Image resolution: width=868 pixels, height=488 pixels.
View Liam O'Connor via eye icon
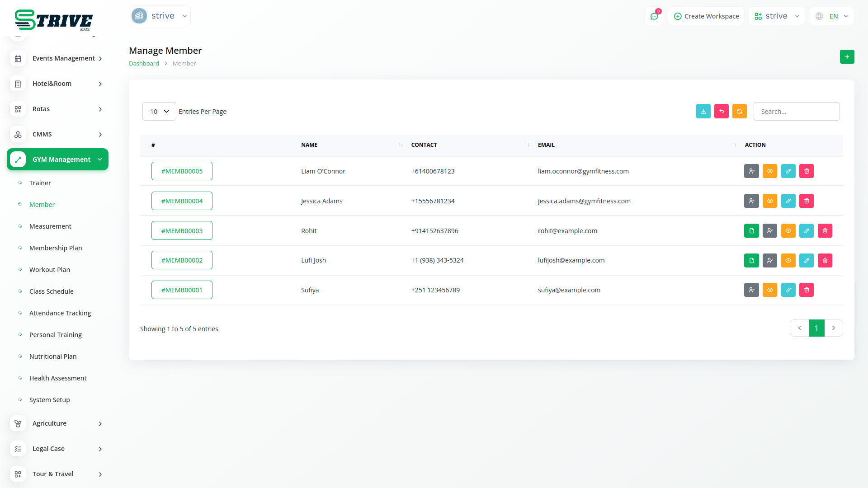coord(769,171)
